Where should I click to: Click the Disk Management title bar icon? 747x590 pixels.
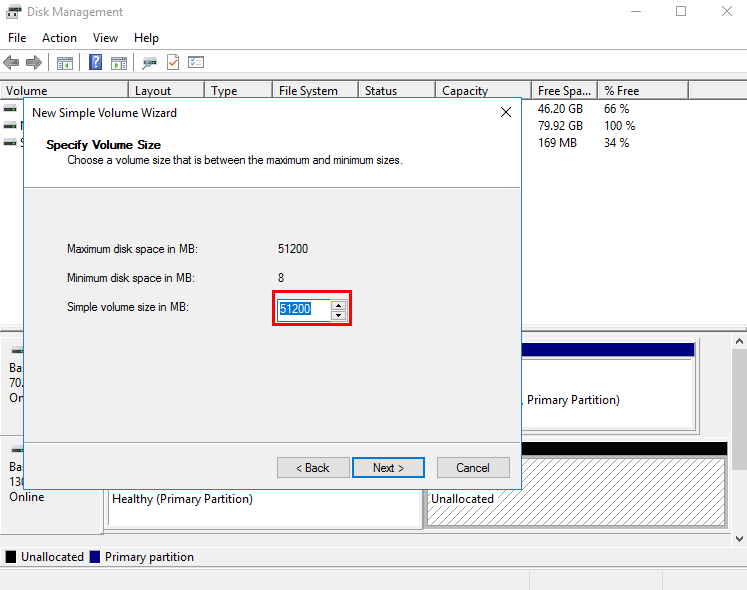(13, 11)
